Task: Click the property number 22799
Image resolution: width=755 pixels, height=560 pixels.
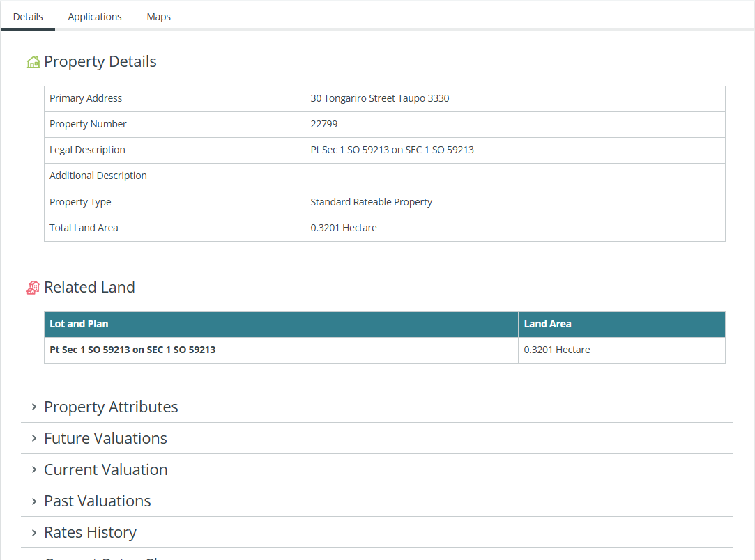Action: (x=324, y=124)
